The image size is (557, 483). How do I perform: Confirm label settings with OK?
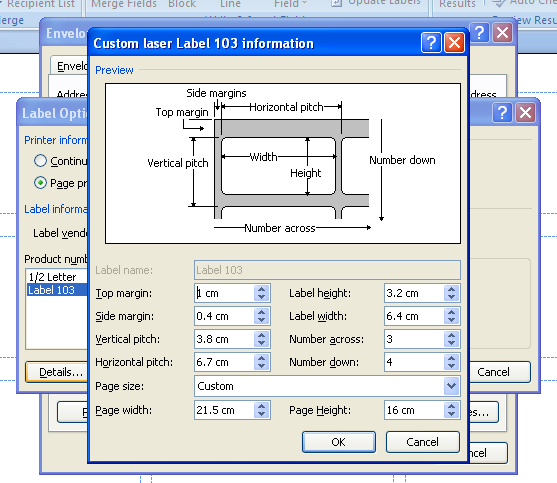tap(339, 442)
